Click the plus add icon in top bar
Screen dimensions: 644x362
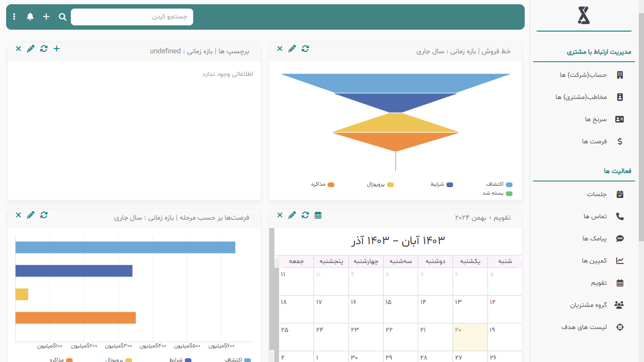click(46, 17)
